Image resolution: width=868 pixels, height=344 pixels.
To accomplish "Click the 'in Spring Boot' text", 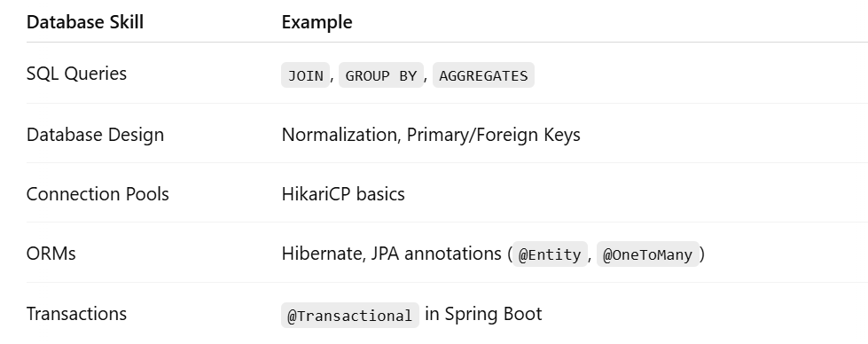I will coord(483,314).
